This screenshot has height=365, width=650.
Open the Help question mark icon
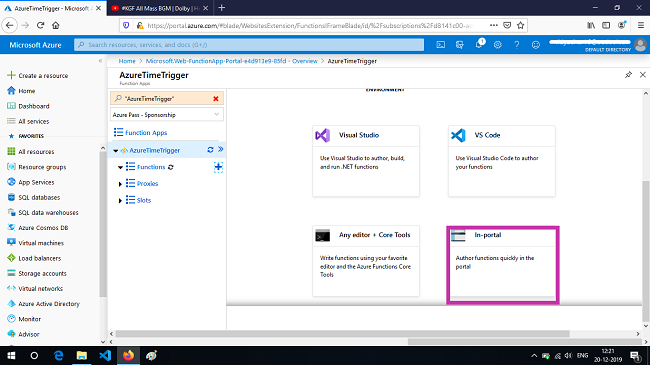(517, 44)
